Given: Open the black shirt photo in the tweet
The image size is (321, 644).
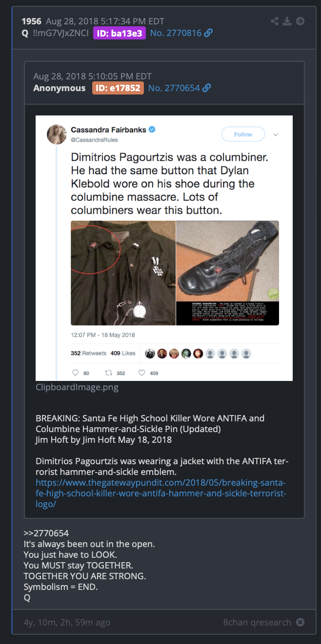Looking at the screenshot, I should (123, 273).
